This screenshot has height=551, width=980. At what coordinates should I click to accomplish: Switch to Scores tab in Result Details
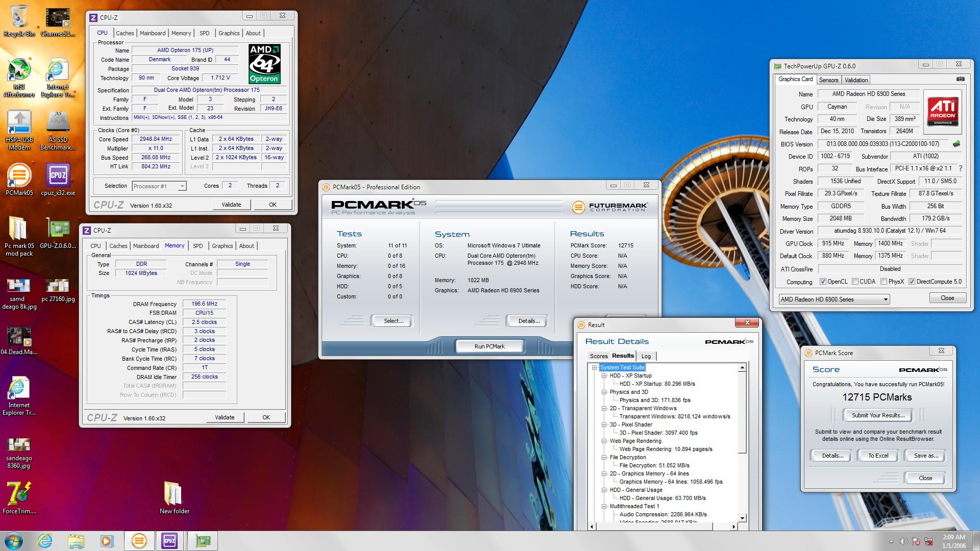pyautogui.click(x=599, y=356)
